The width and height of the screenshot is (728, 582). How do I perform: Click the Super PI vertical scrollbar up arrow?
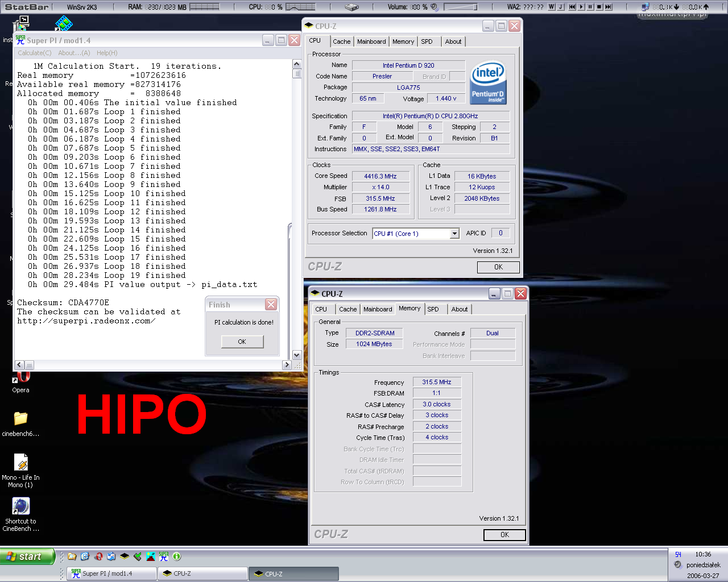(296, 64)
